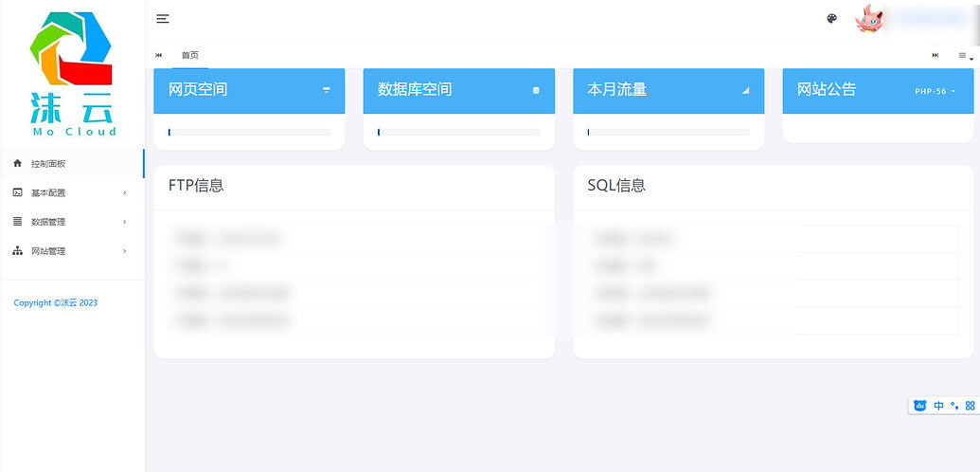Viewport: 980px width, 472px height.
Task: Open the 数据管理 menu item
Action: (73, 222)
